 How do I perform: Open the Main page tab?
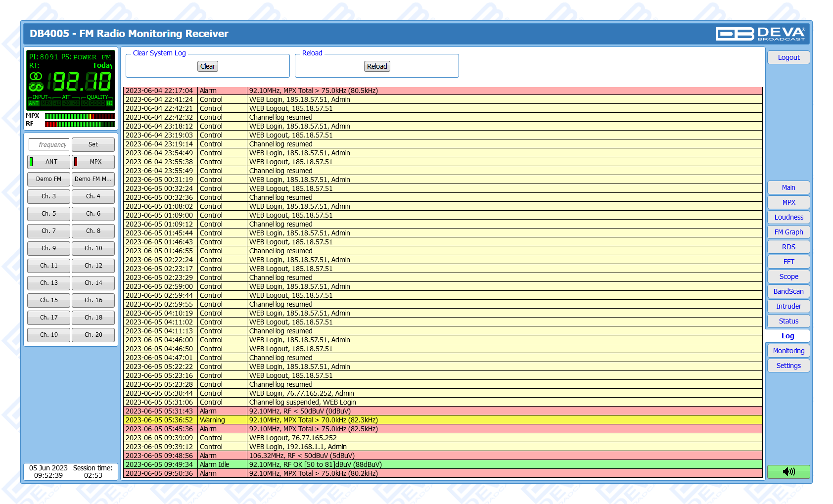pos(788,187)
